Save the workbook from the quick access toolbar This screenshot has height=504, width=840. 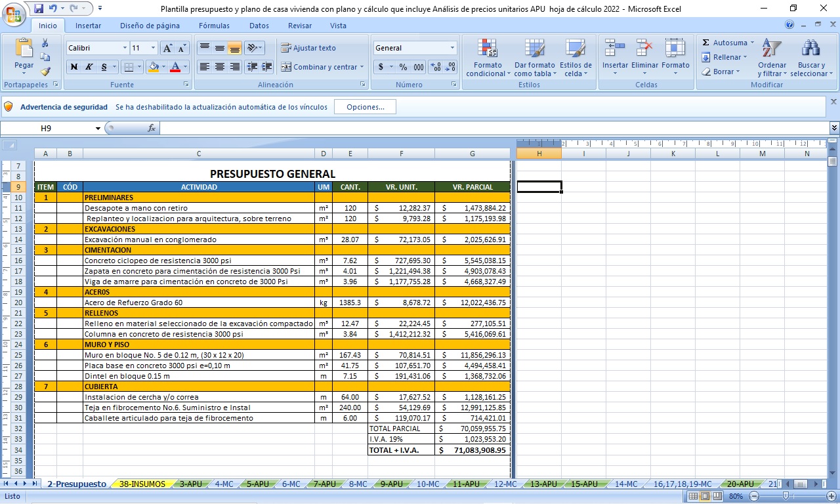pos(39,9)
